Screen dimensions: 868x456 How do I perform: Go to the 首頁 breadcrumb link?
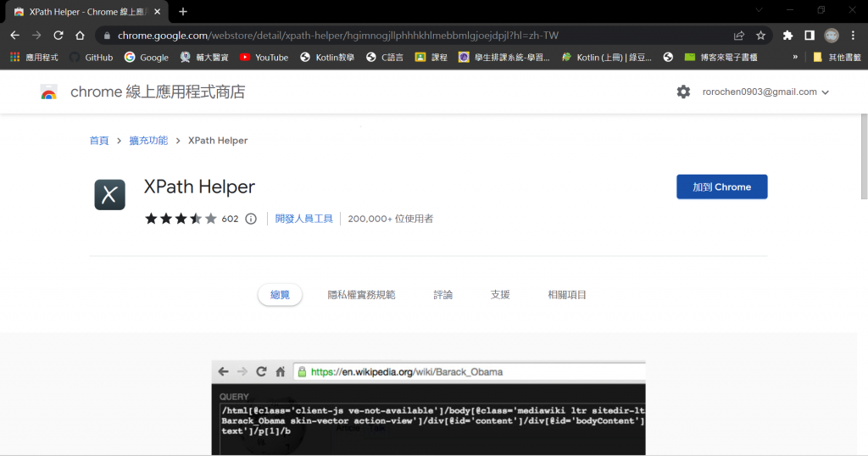tap(99, 141)
